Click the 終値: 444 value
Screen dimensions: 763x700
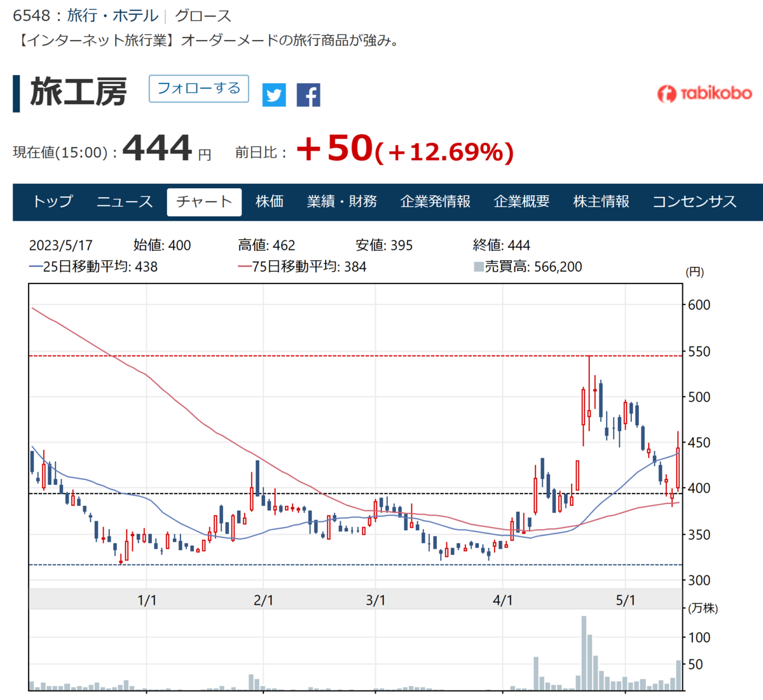coord(502,245)
